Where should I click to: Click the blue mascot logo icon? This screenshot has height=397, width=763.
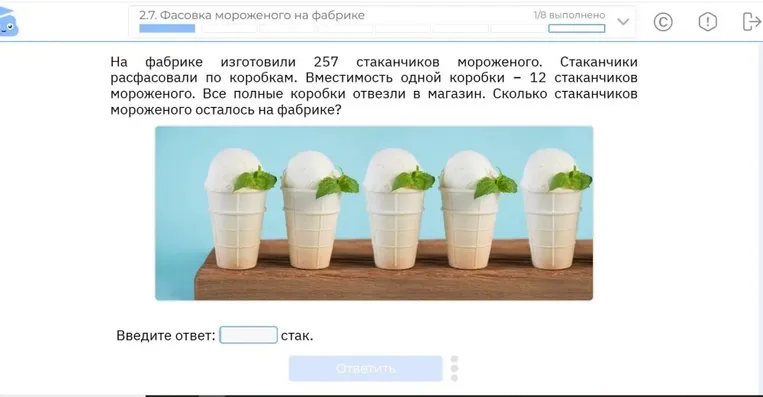[x=8, y=23]
